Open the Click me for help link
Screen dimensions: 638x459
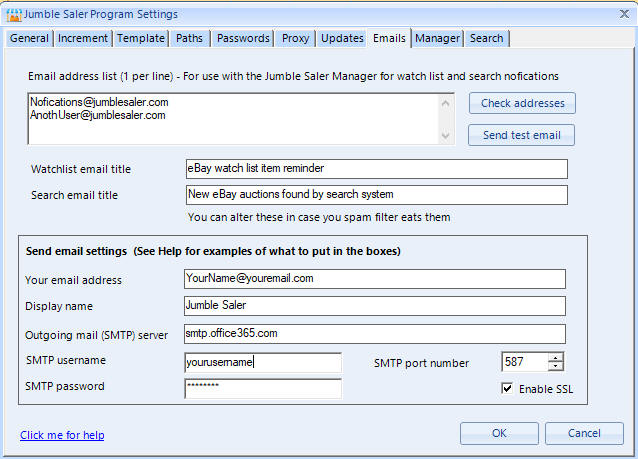[62, 435]
